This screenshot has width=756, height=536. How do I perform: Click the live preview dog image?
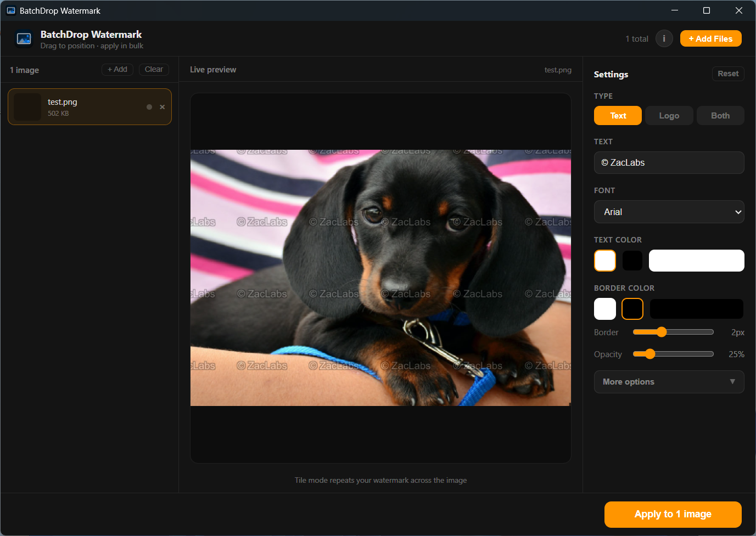[x=380, y=278]
